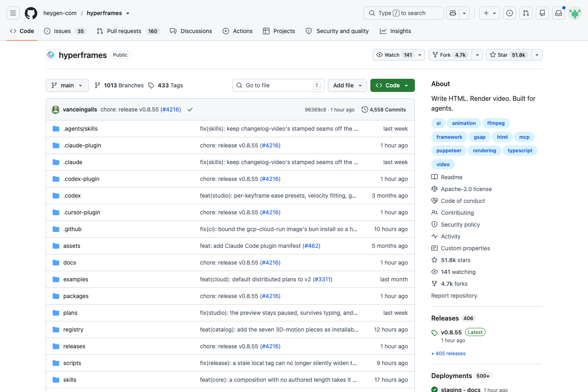Open the notifications inbox icon
This screenshot has height=392, width=588.
tap(559, 13)
